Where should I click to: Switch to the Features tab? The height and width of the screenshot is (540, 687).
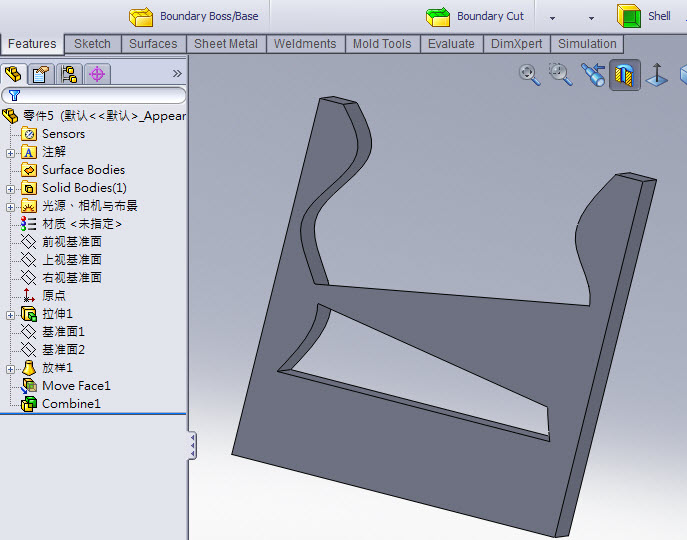32,44
